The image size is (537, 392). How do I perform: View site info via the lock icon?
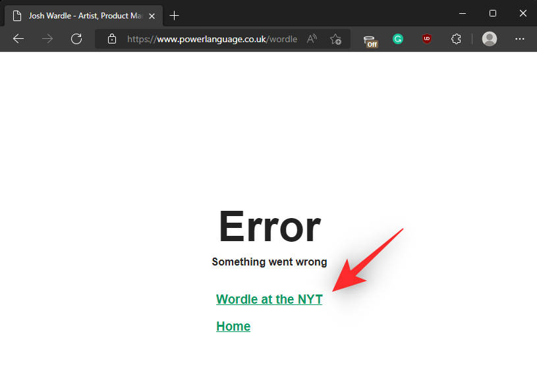[x=112, y=39]
